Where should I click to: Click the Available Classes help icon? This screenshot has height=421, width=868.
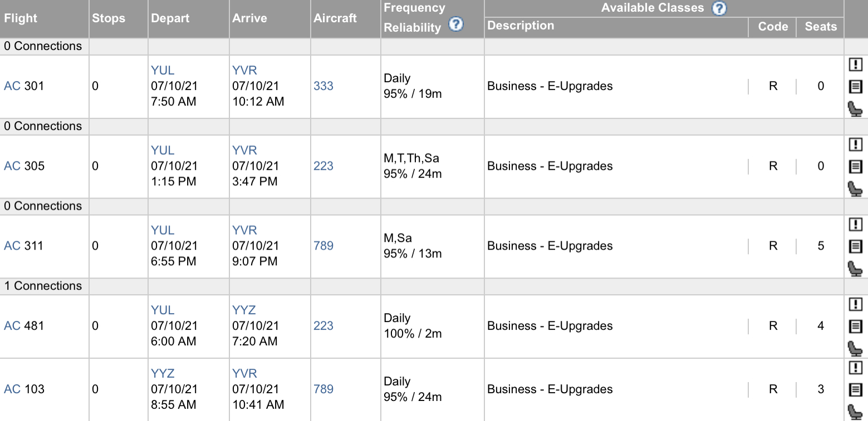(719, 8)
